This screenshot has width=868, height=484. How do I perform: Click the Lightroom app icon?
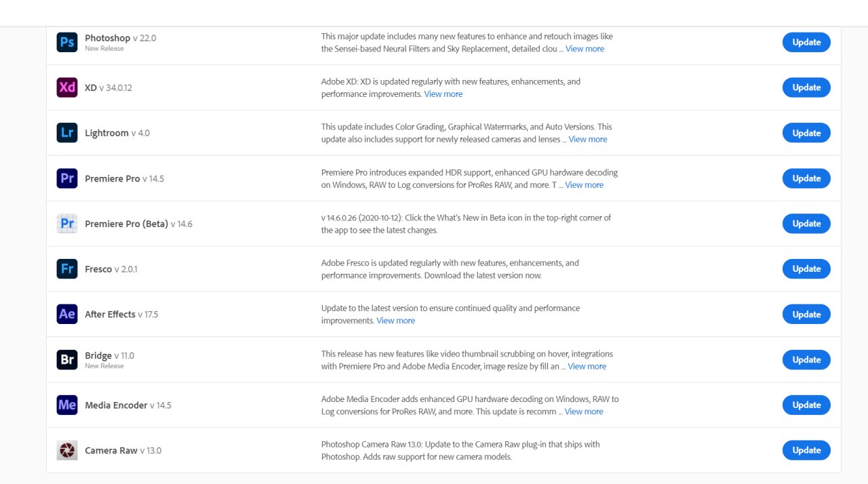tap(67, 133)
